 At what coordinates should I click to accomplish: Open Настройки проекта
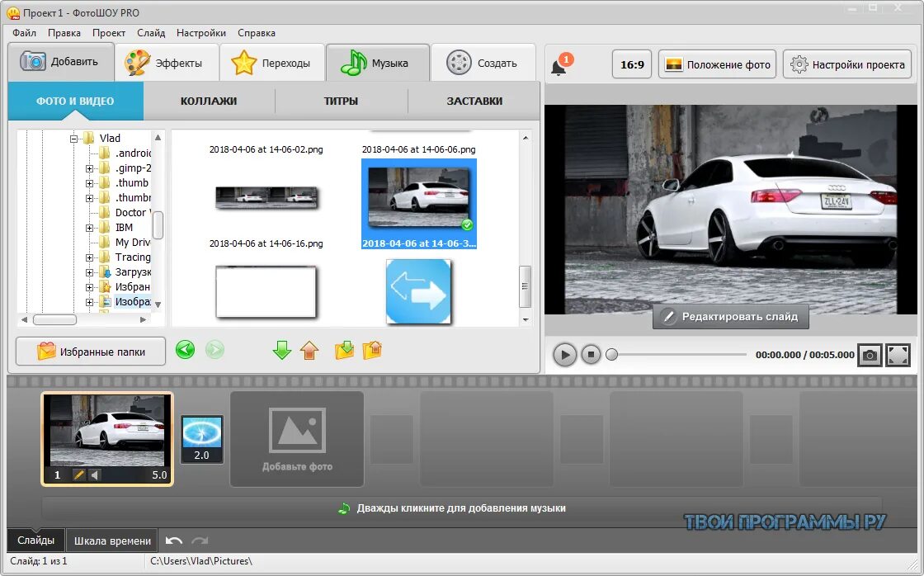point(847,64)
